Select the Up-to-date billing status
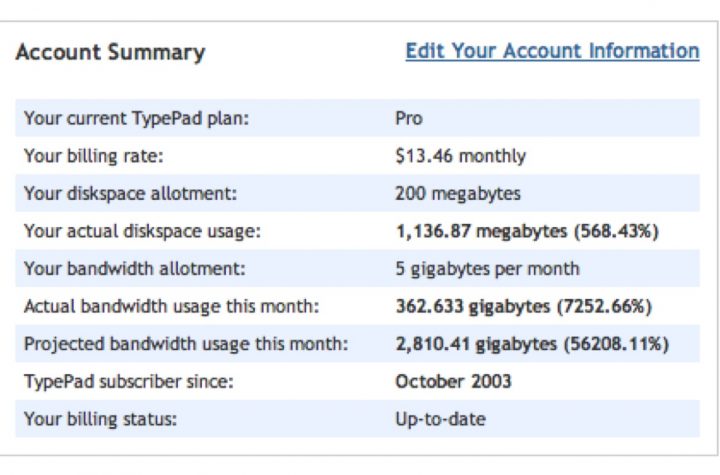 click(440, 419)
